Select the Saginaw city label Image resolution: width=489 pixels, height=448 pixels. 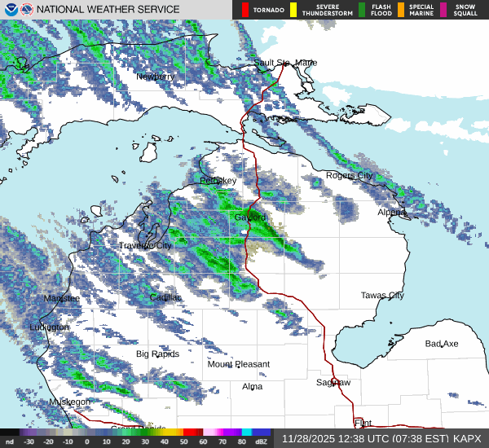click(333, 382)
